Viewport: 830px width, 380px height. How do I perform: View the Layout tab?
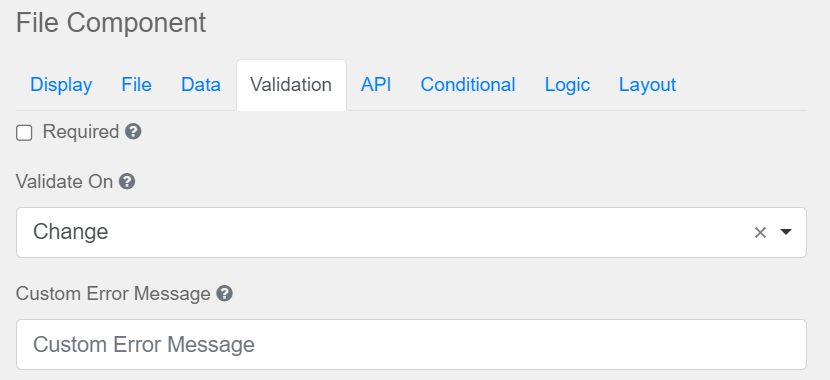click(x=648, y=85)
